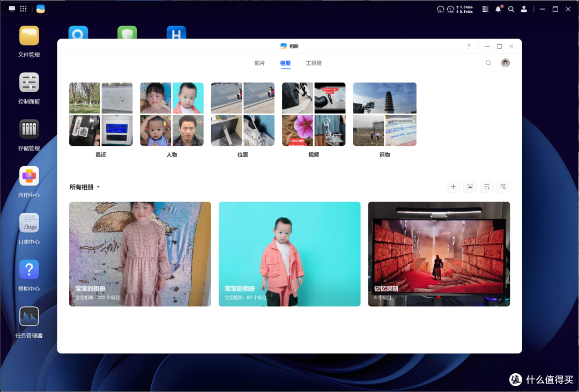
Task: Open the 帮助中心 question mark icon
Action: click(x=29, y=270)
